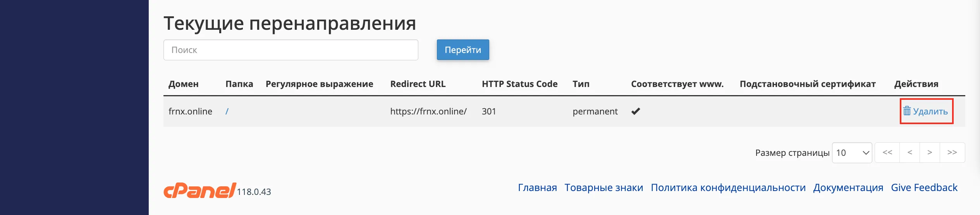Go to first page with << button
The width and height of the screenshot is (980, 215).
click(x=887, y=153)
